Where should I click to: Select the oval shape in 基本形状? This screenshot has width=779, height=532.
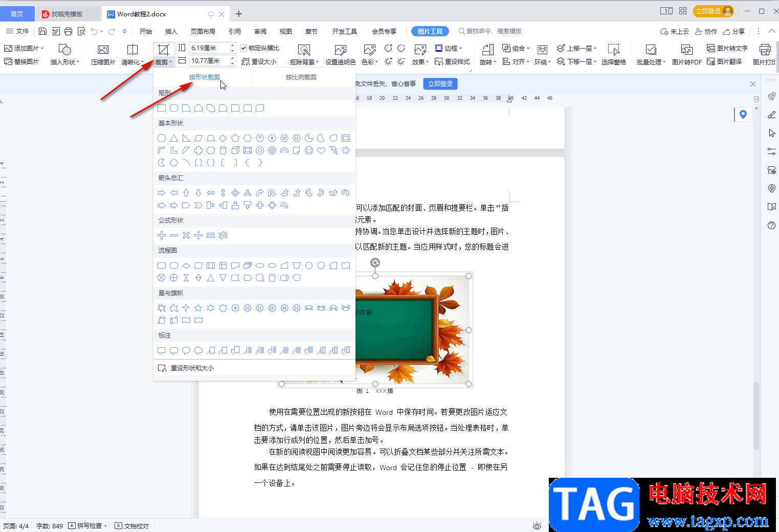point(162,138)
